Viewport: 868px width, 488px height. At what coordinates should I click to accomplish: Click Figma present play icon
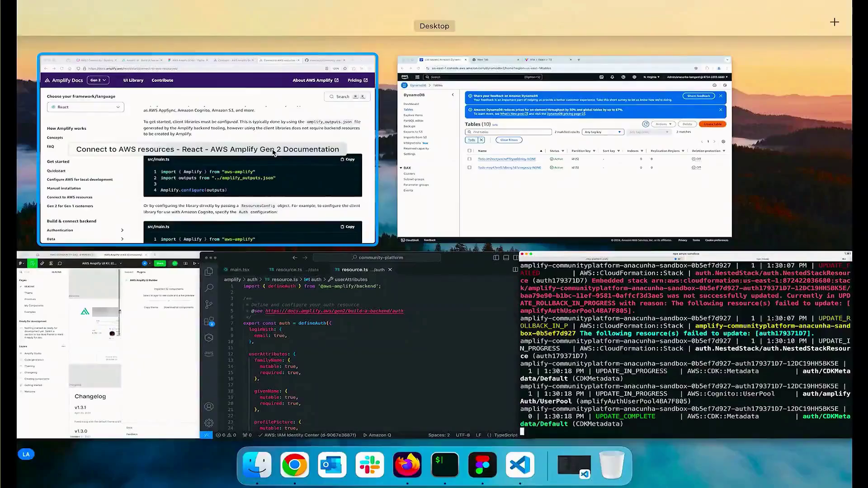pyautogui.click(x=195, y=263)
